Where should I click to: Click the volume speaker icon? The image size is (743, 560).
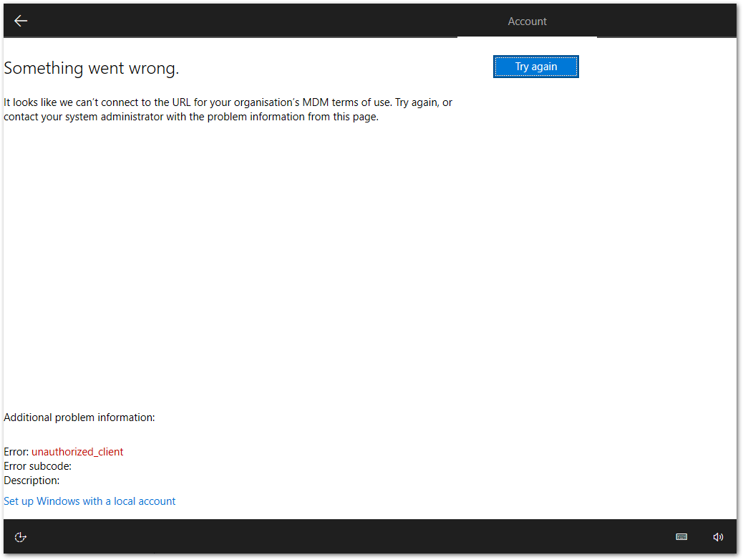pyautogui.click(x=718, y=537)
